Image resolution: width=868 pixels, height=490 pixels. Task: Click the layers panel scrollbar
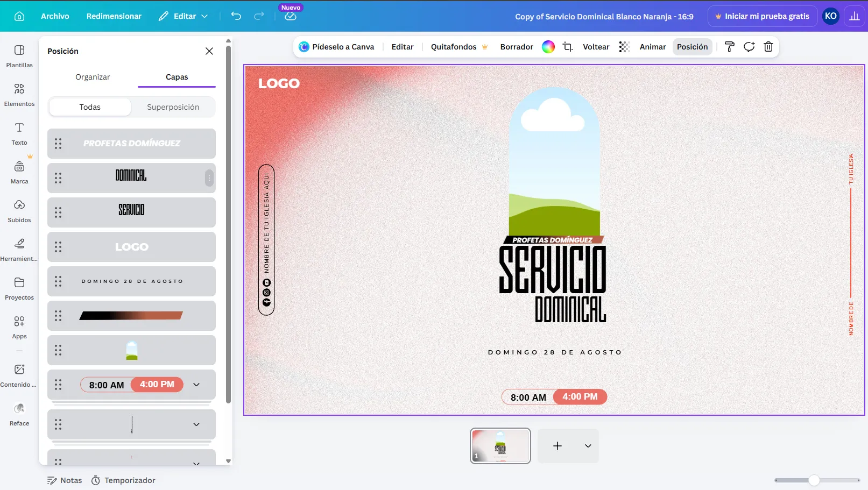[228, 224]
